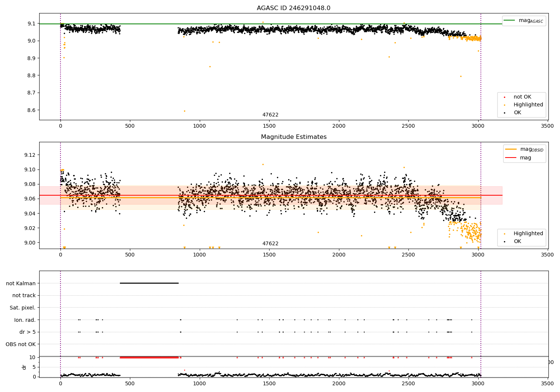Click the 8.7 y-axis tick label
Viewport: 560px width, 392px height.
pos(32,93)
